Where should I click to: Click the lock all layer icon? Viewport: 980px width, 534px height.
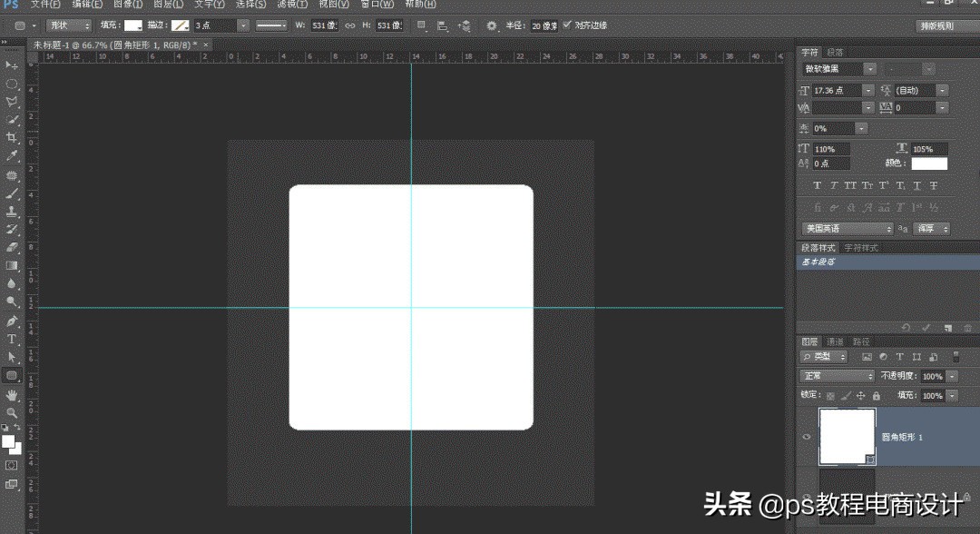876,396
